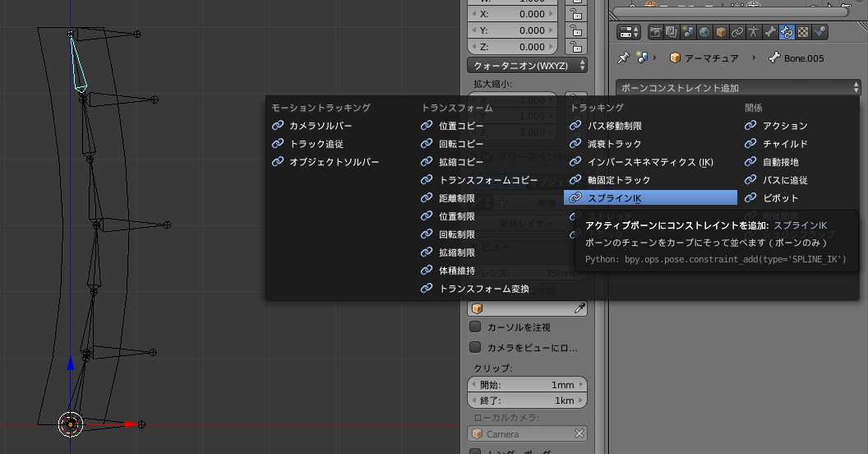The width and height of the screenshot is (868, 454).
Task: Enable カーソルを注視 checkbox
Action: 475,327
